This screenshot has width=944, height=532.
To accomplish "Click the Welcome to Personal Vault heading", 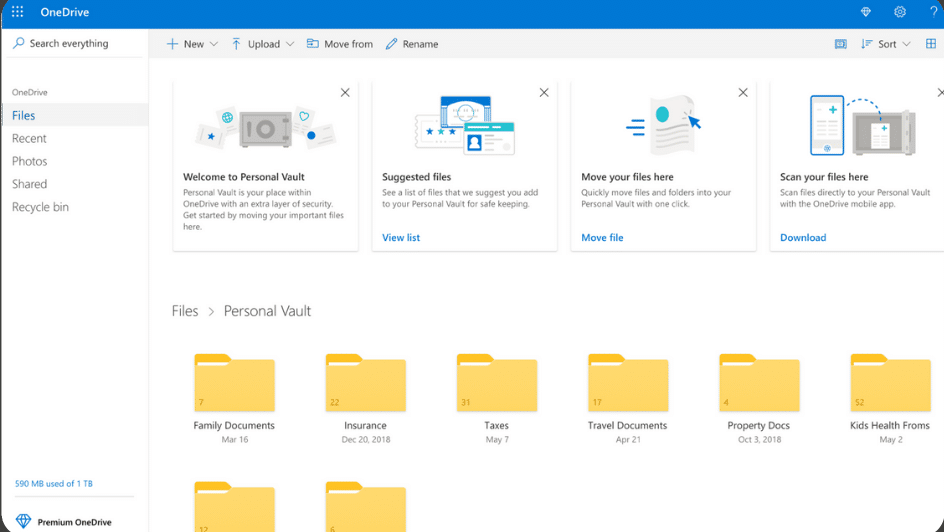I will 244,177.
